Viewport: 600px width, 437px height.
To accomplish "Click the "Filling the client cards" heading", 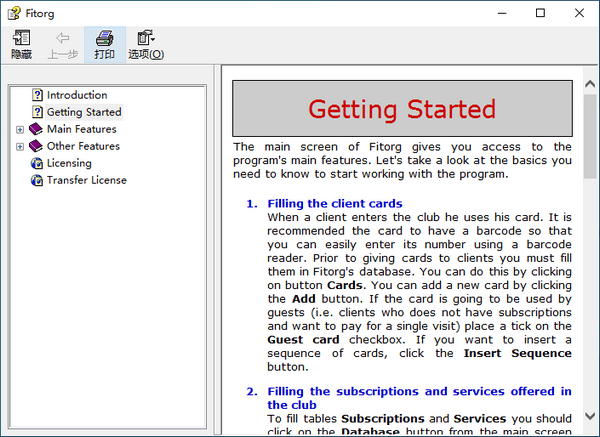I will pos(335,204).
